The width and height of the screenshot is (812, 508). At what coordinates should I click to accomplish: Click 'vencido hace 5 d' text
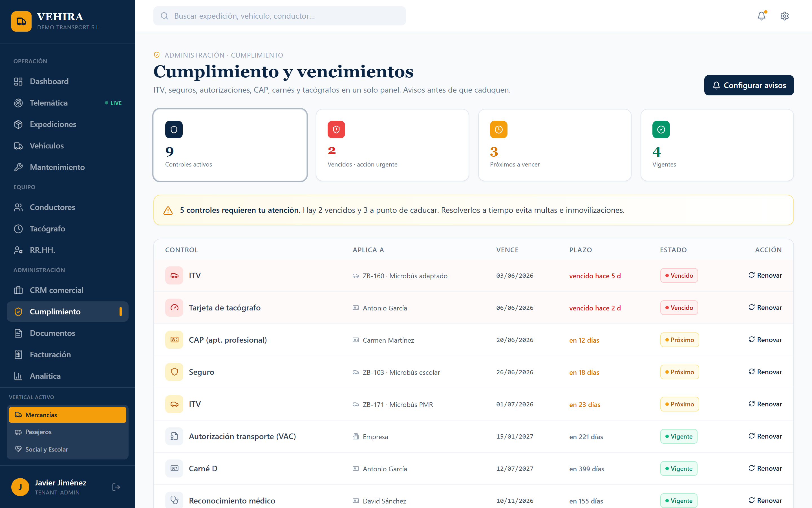[x=595, y=276]
